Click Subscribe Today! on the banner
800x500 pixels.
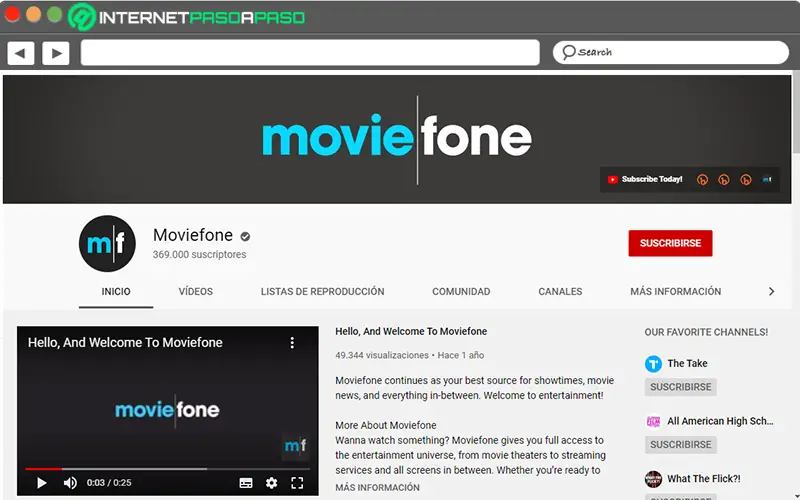point(652,179)
